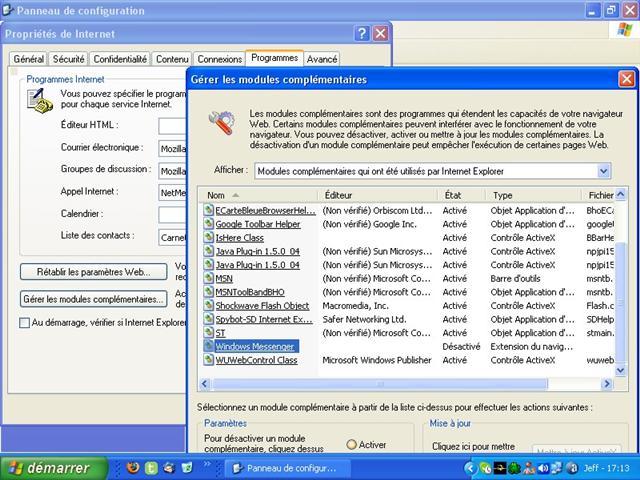The image size is (640, 480).
Task: Open the démarrer start menu
Action: [54, 468]
